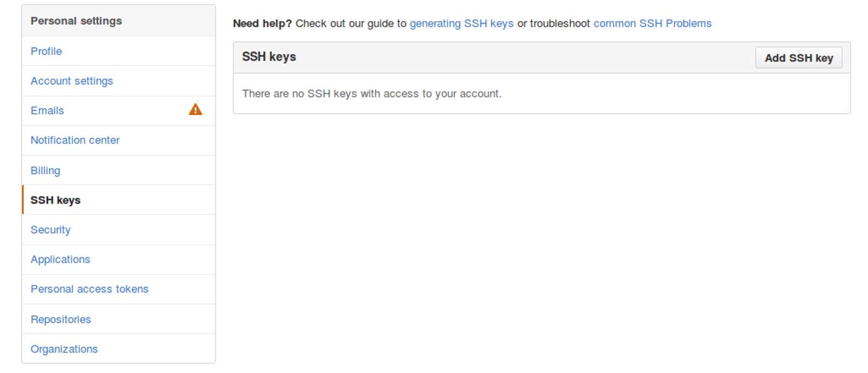Go to the Applications section
The image size is (868, 373).
(59, 259)
